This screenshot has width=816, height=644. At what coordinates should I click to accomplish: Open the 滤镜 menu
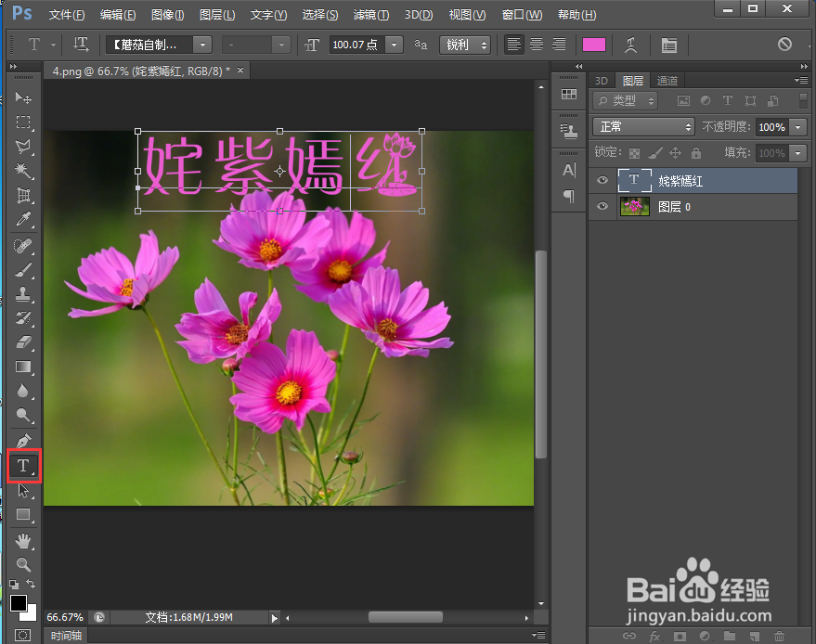point(369,15)
